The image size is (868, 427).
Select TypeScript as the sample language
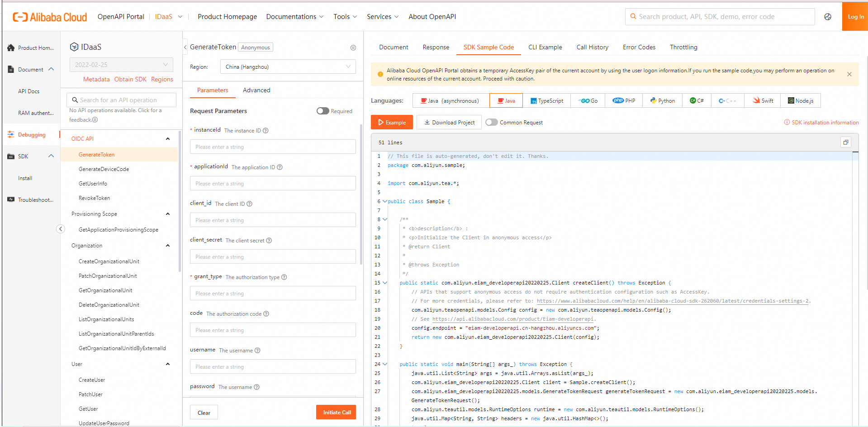547,100
